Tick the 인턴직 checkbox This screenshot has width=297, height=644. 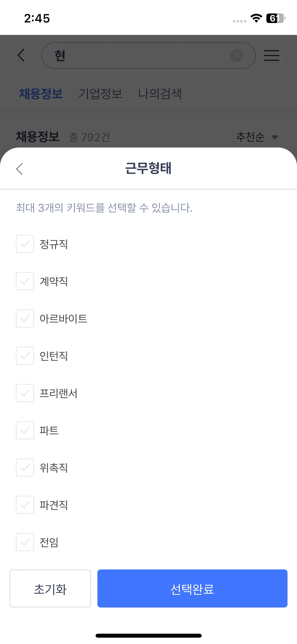point(25,356)
